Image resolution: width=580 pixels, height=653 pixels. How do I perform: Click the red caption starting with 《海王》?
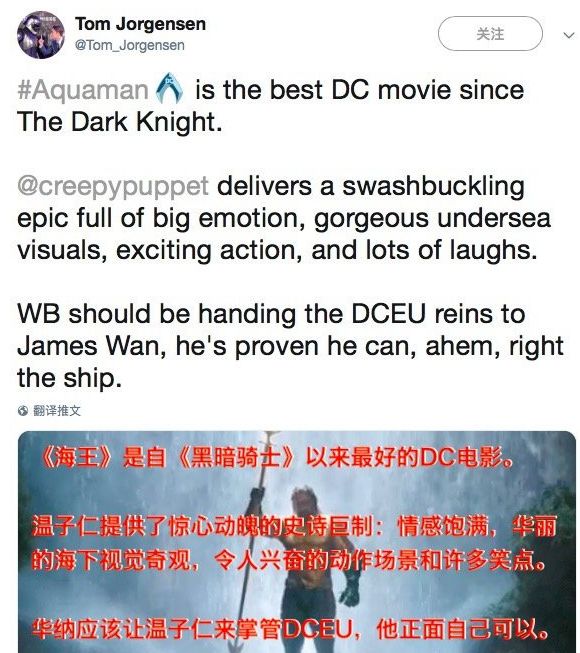[276, 458]
